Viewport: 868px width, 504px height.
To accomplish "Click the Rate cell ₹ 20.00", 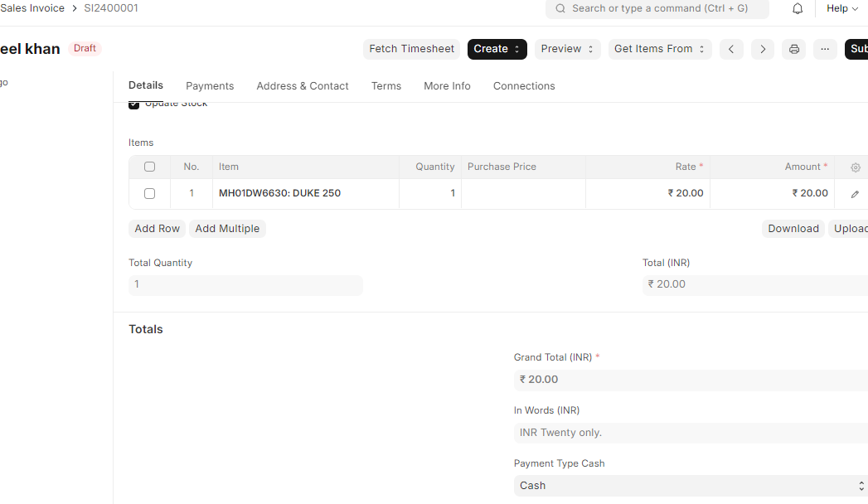I will pyautogui.click(x=647, y=194).
